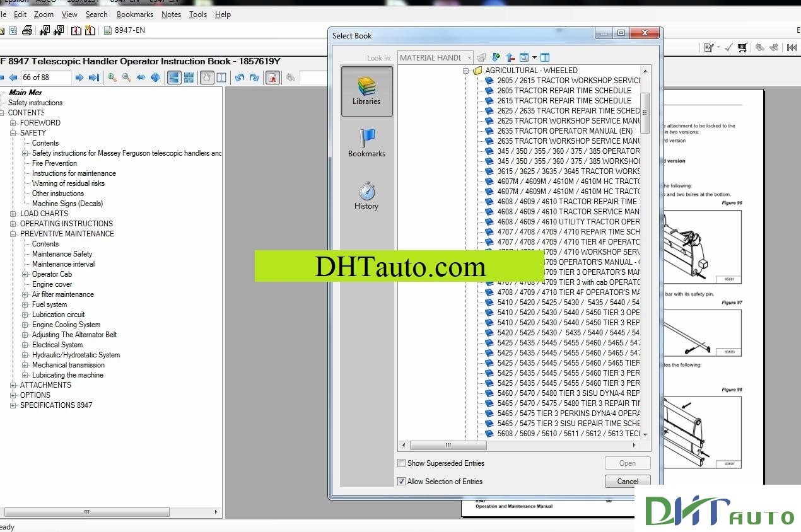This screenshot has width=801, height=532.
Task: Click the Cancel button
Action: click(x=627, y=481)
